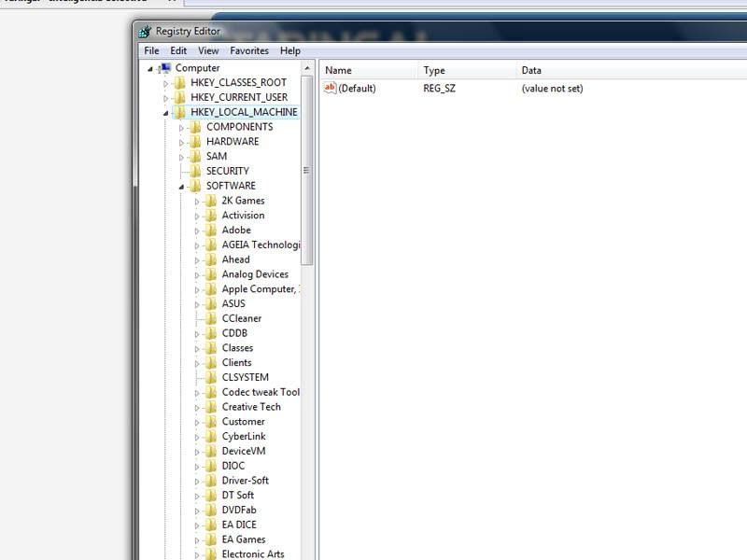The image size is (747, 560).
Task: Select the EA DICE key label
Action: click(239, 525)
